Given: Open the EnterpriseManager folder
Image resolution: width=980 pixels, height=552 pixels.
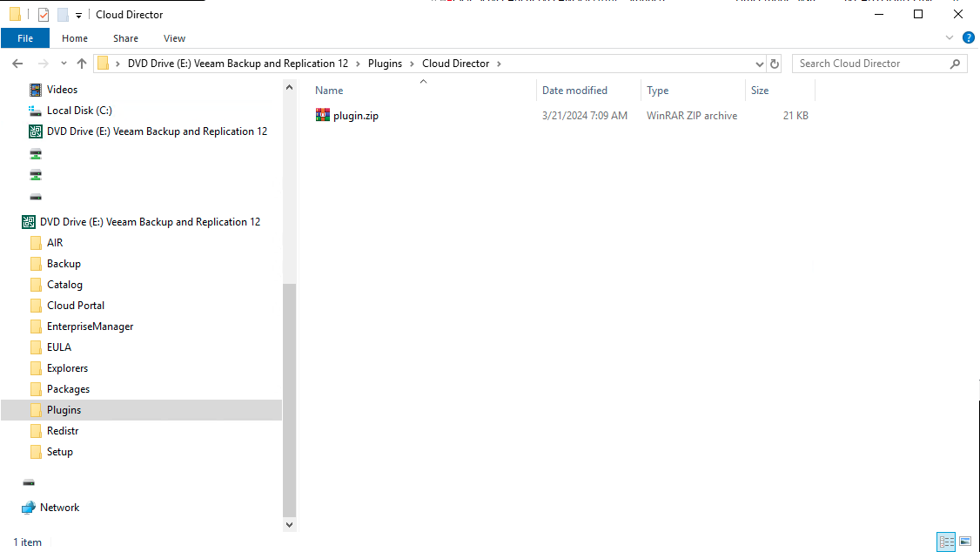Looking at the screenshot, I should (90, 326).
